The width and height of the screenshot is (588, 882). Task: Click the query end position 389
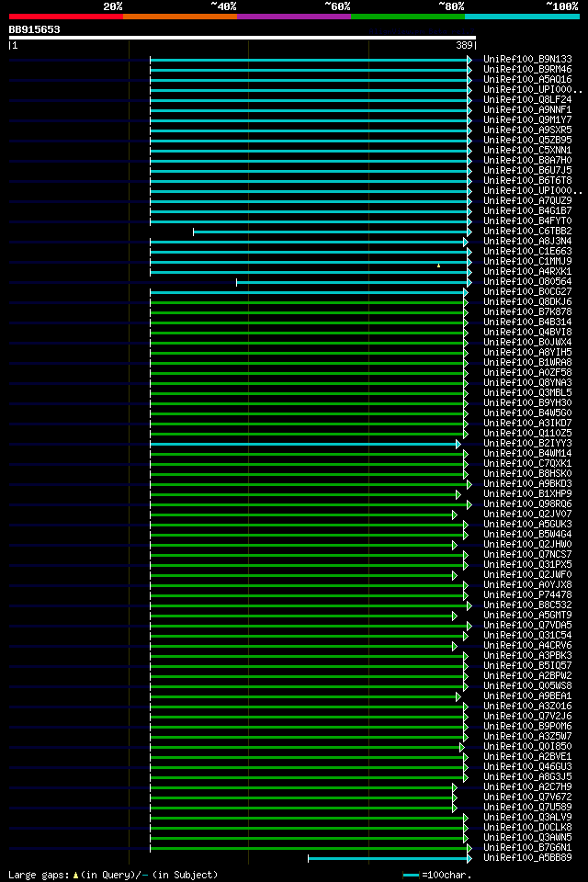point(464,46)
